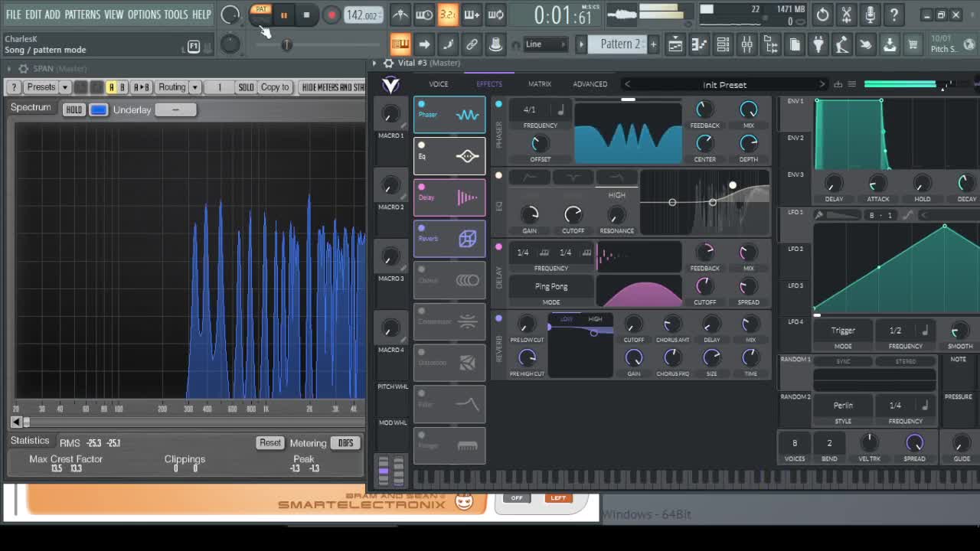
Task: Click the A>B copy button in SPAN
Action: 141,87
